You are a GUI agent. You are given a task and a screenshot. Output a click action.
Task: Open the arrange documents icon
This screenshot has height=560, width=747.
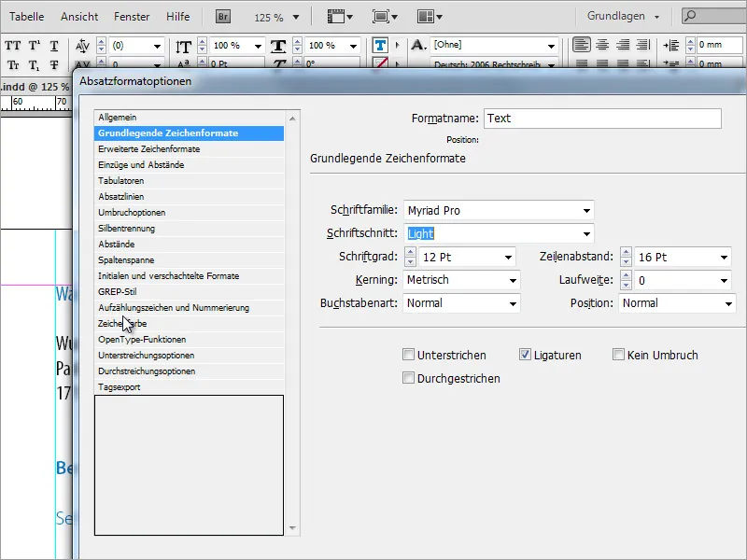coord(430,17)
